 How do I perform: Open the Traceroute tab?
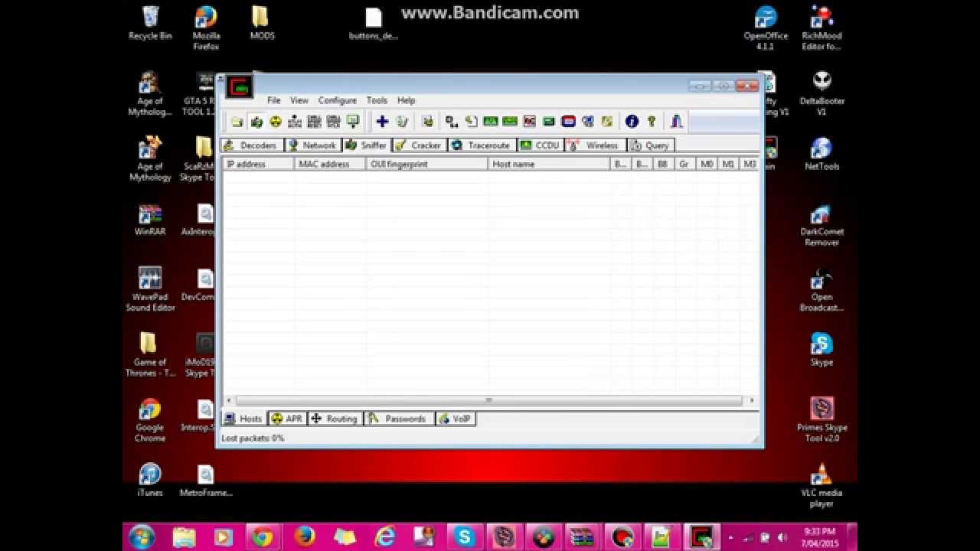[482, 145]
